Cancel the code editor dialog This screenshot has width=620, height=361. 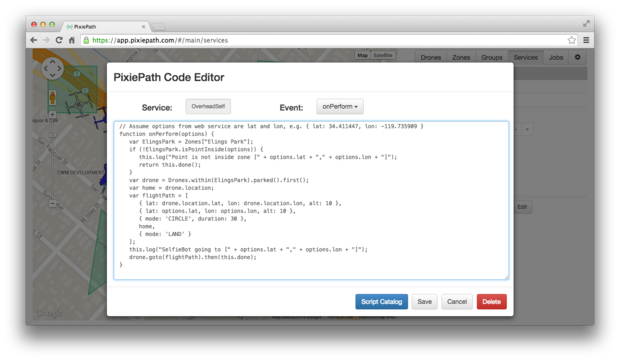(x=457, y=302)
